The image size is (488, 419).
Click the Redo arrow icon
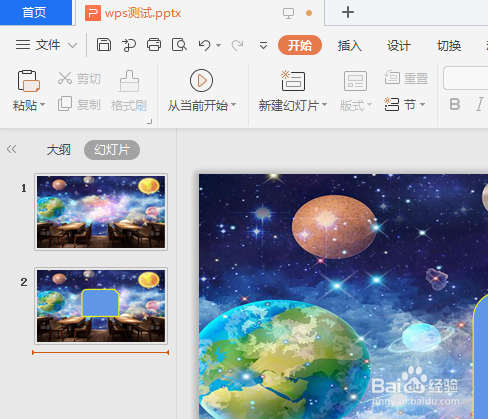coord(237,45)
